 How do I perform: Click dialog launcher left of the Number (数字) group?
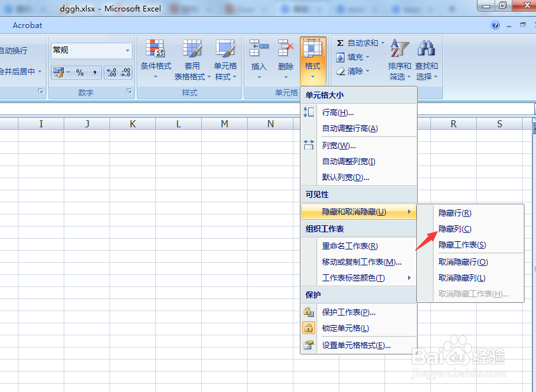pyautogui.click(x=41, y=91)
